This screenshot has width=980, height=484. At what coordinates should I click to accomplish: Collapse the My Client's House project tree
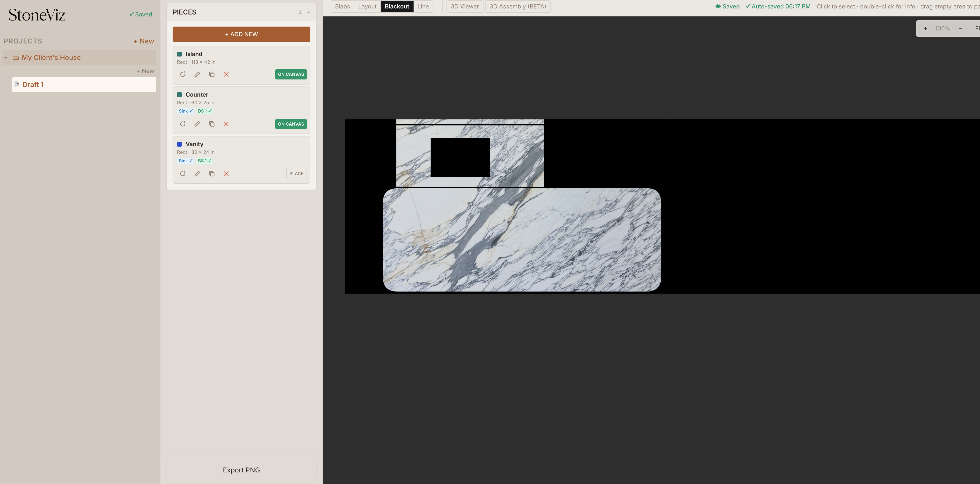6,58
